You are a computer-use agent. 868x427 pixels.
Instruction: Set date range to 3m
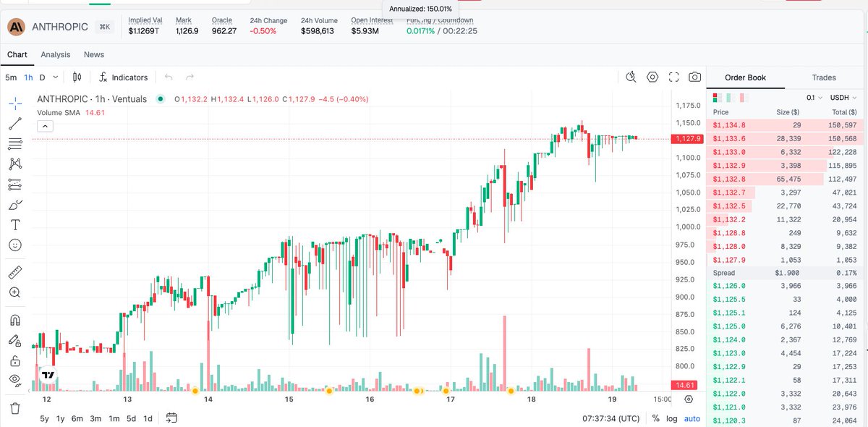[x=95, y=418]
